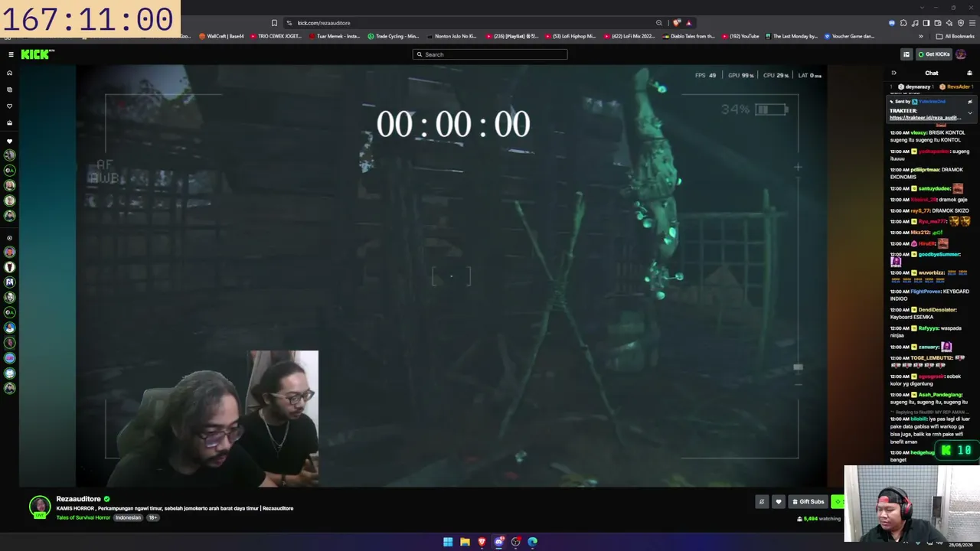Image resolution: width=980 pixels, height=551 pixels.
Task: Open the Rezaauditore channel name link
Action: [x=78, y=499]
